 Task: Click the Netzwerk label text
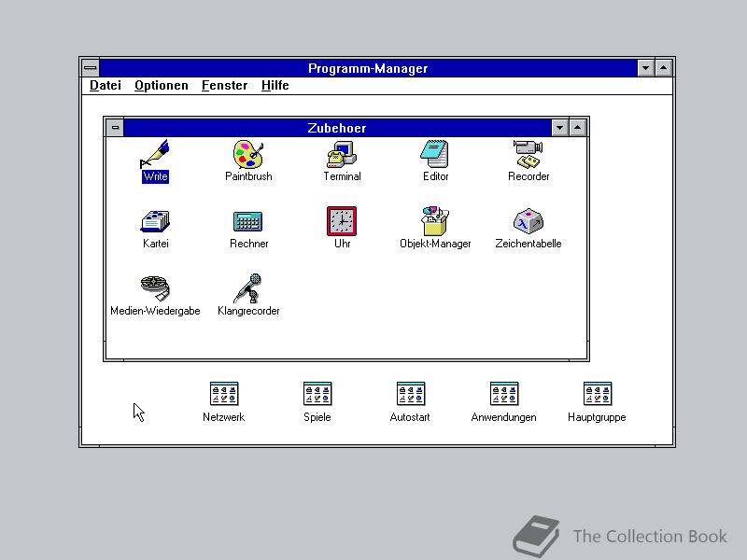(x=224, y=417)
